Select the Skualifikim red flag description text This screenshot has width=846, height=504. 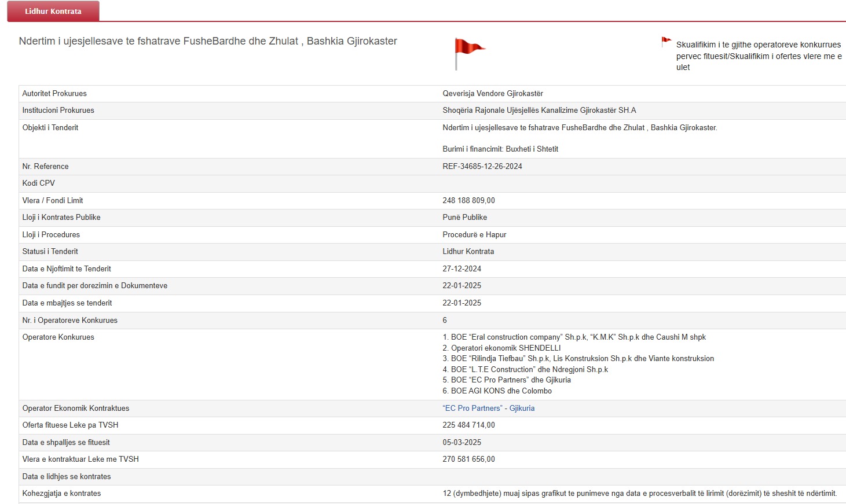pyautogui.click(x=759, y=56)
